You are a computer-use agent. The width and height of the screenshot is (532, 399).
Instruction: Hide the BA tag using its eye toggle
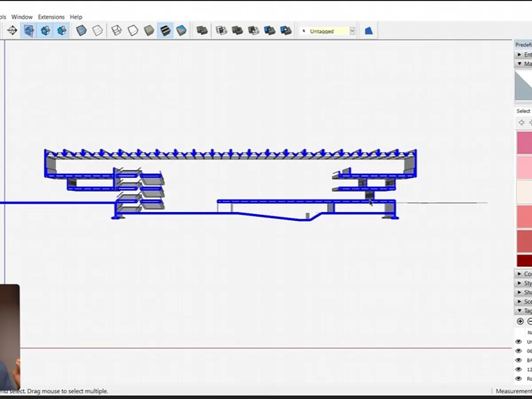click(518, 360)
